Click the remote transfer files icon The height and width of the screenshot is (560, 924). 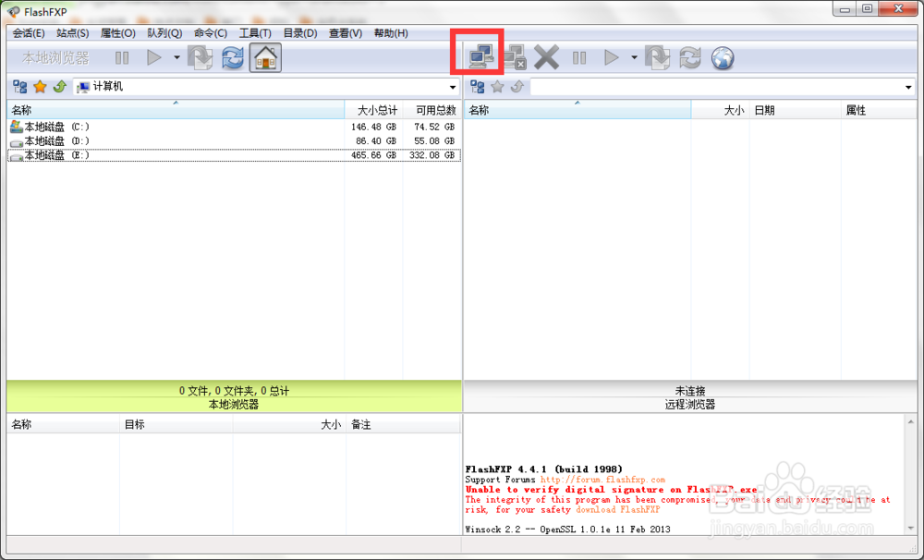point(658,58)
